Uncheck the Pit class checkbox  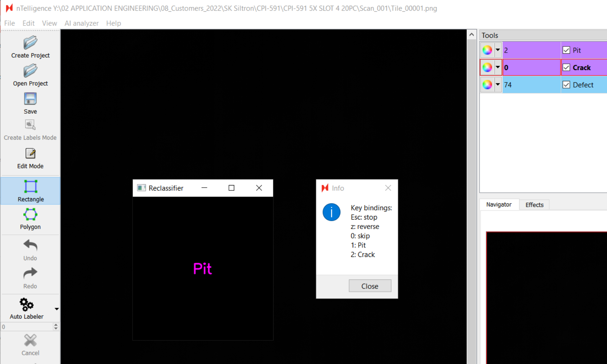(x=566, y=50)
